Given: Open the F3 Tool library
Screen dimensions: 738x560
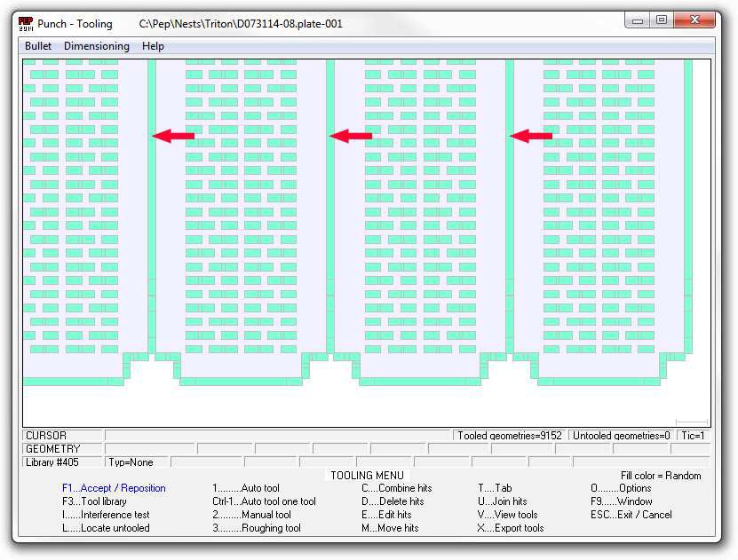Looking at the screenshot, I should pyautogui.click(x=94, y=501).
